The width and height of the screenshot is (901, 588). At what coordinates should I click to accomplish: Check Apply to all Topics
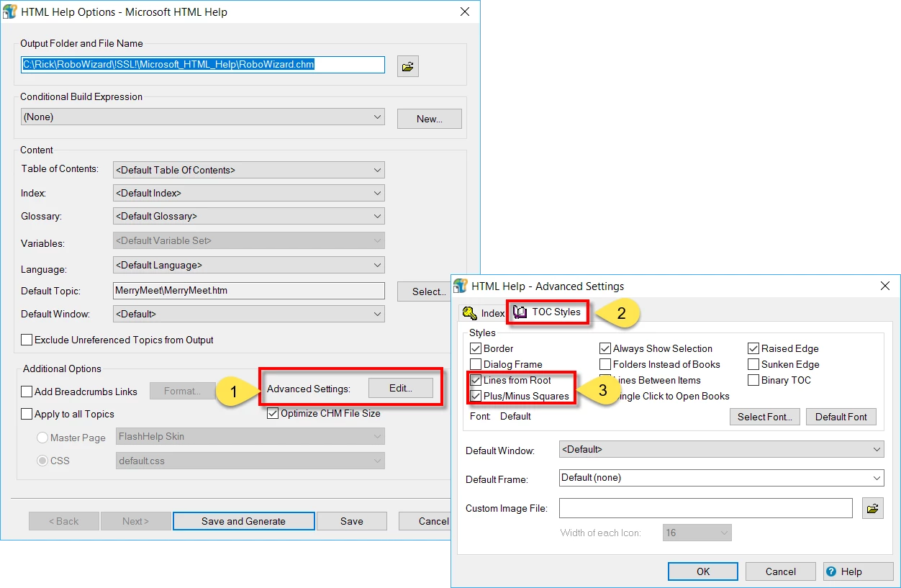click(27, 414)
